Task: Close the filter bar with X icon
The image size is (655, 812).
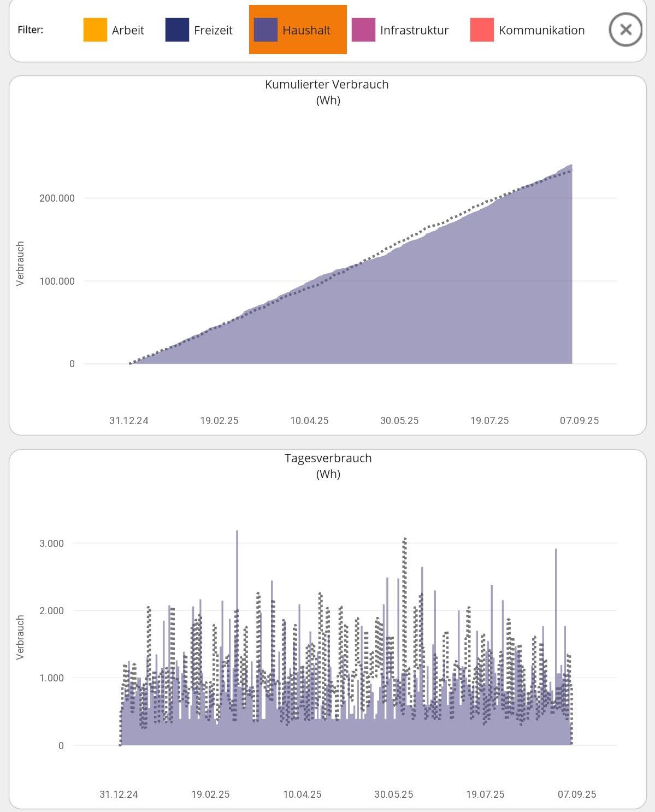Action: (626, 30)
